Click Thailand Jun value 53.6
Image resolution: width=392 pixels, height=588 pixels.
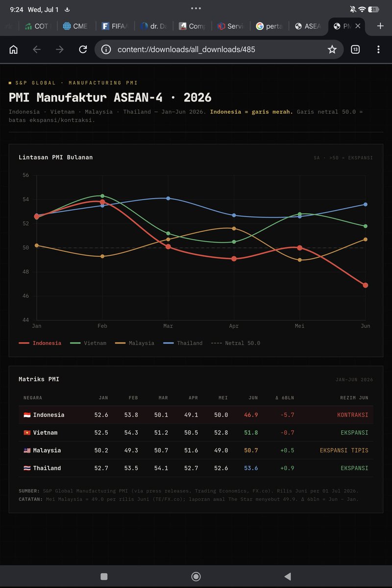(251, 468)
